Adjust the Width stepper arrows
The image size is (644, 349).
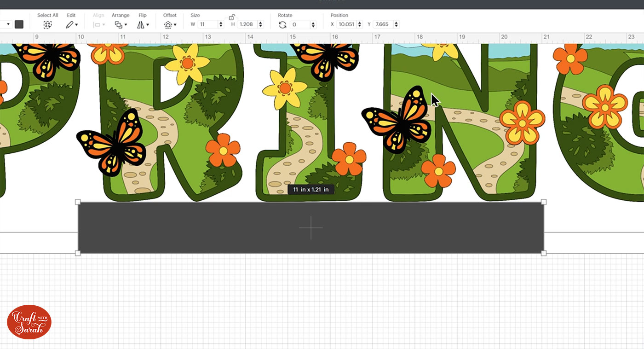pos(221,24)
